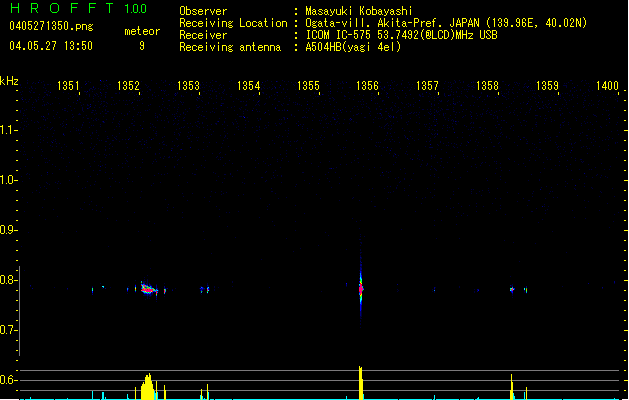Click the 1352 time axis label
The height and width of the screenshot is (400, 629).
pos(128,86)
